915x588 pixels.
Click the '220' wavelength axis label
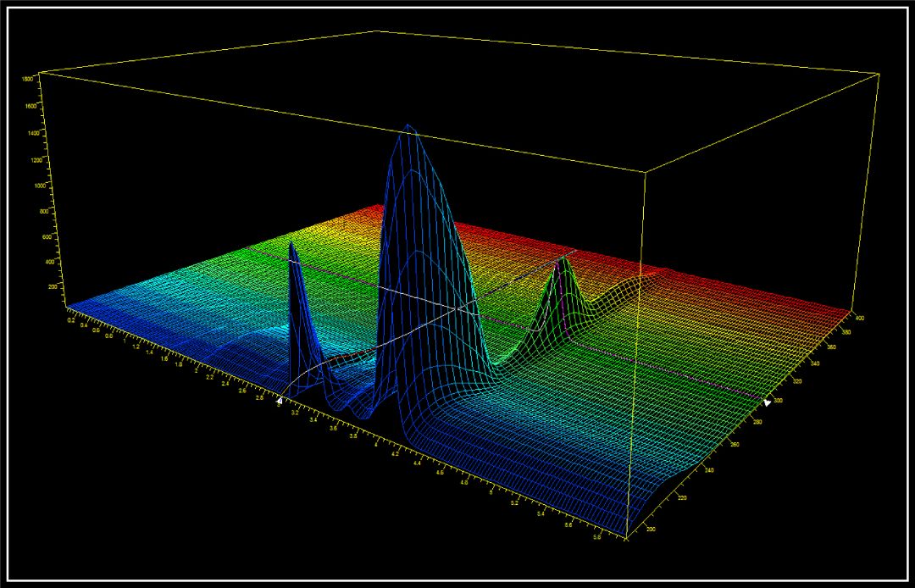pyautogui.click(x=682, y=497)
